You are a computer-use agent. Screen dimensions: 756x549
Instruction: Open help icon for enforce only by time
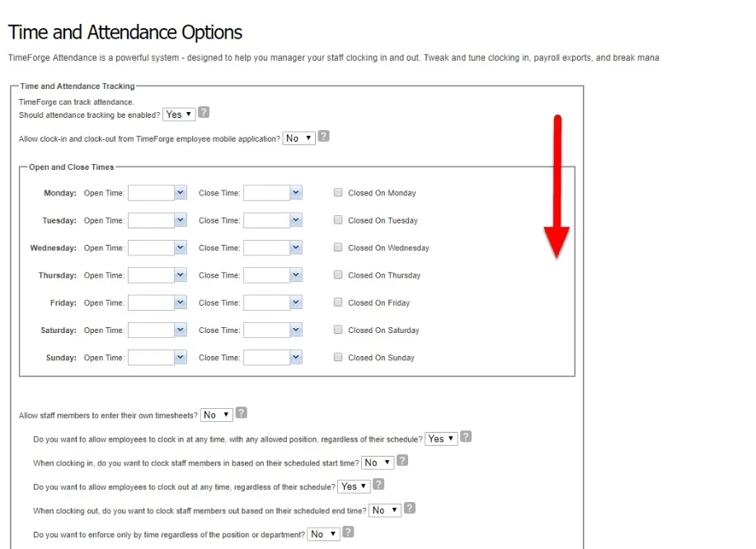point(348,532)
